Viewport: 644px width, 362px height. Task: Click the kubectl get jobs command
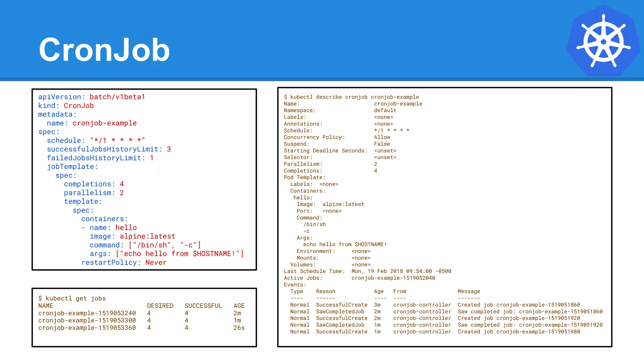(72, 299)
